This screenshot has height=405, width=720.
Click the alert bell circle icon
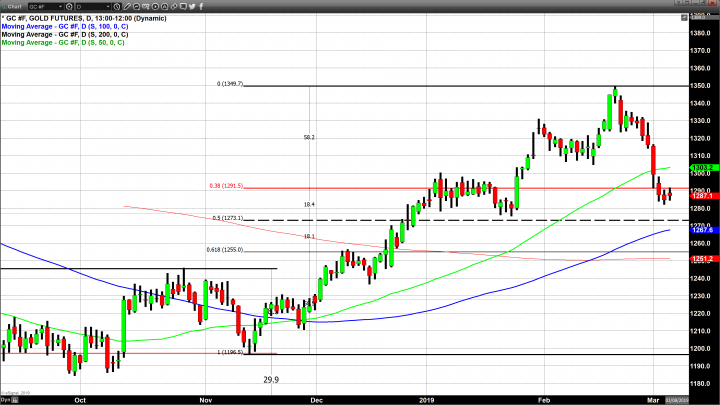click(x=164, y=6)
